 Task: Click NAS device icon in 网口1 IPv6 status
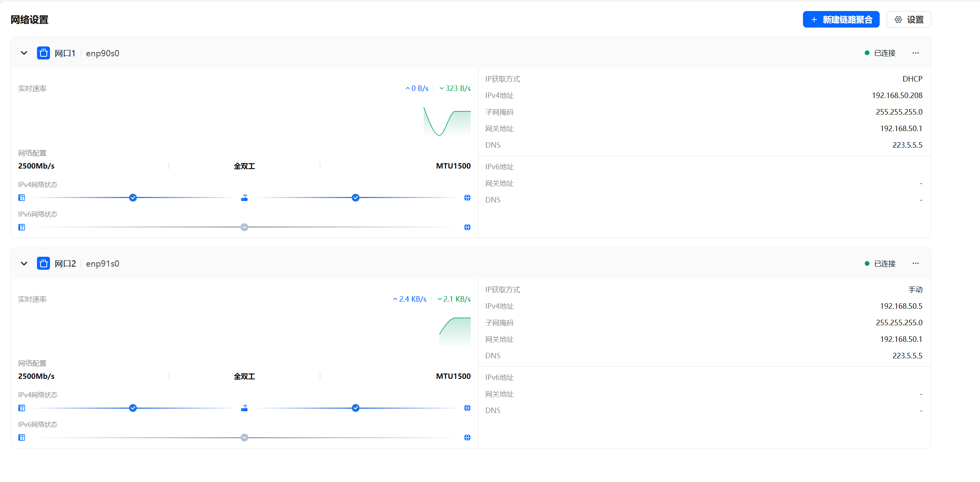pyautogui.click(x=22, y=227)
